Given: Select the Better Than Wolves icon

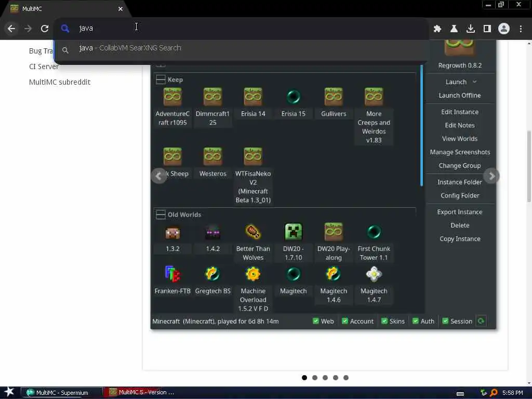Looking at the screenshot, I should [253, 232].
